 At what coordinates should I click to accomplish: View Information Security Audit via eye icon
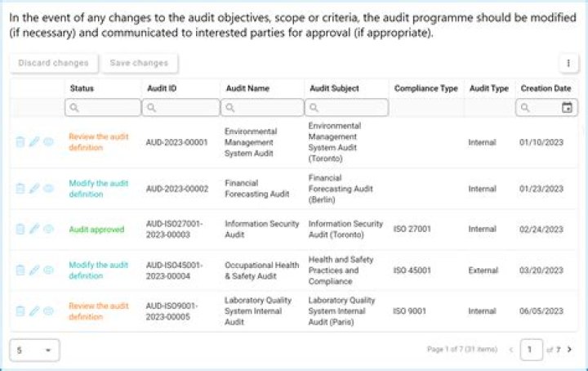pos(48,229)
